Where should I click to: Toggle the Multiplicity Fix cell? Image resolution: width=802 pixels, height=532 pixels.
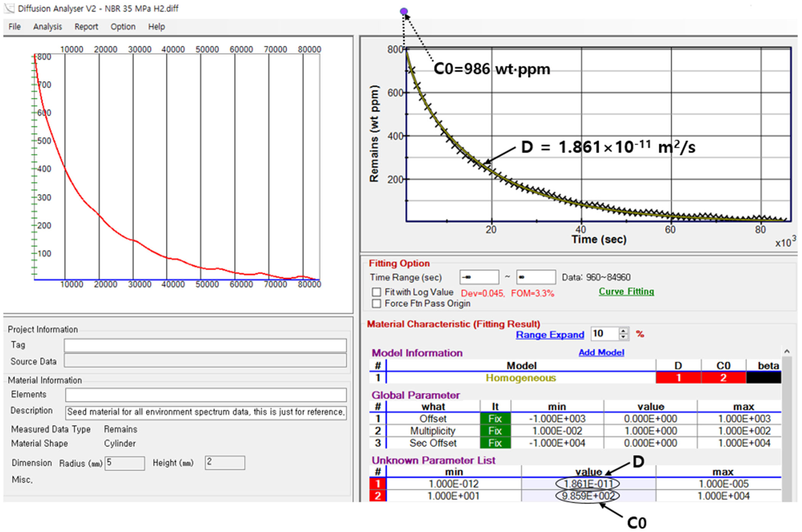495,431
